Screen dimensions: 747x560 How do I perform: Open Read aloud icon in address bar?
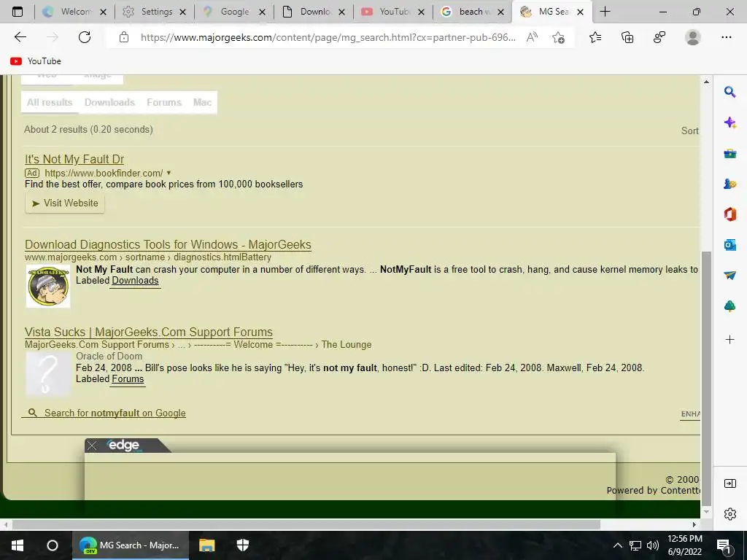pos(532,37)
